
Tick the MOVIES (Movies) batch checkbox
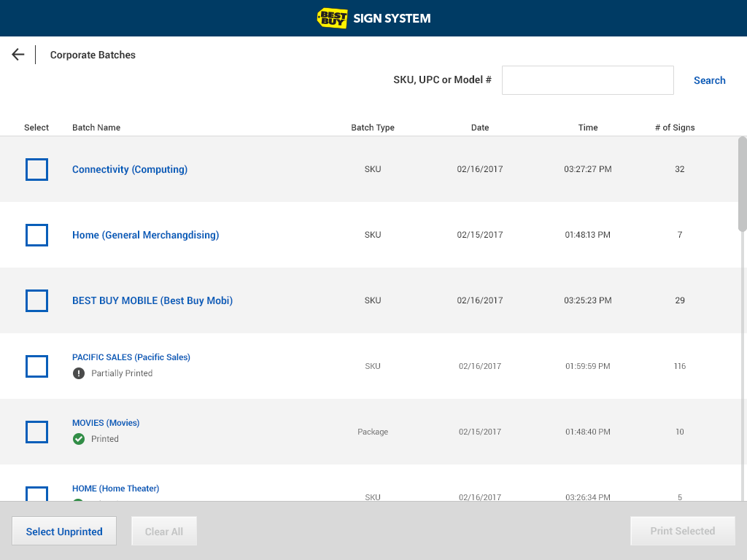(36, 432)
